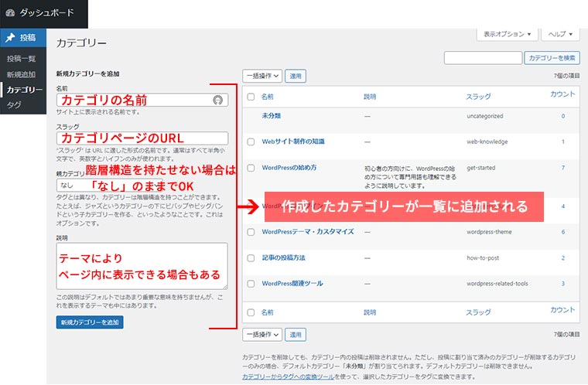
Task: Click the how-to-post slug text
Action: (x=483, y=258)
